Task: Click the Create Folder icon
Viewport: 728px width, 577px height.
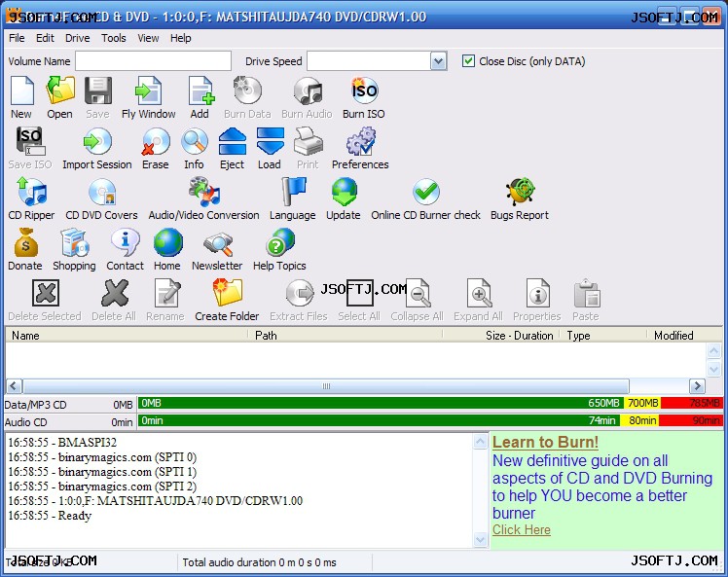Action: [228, 293]
